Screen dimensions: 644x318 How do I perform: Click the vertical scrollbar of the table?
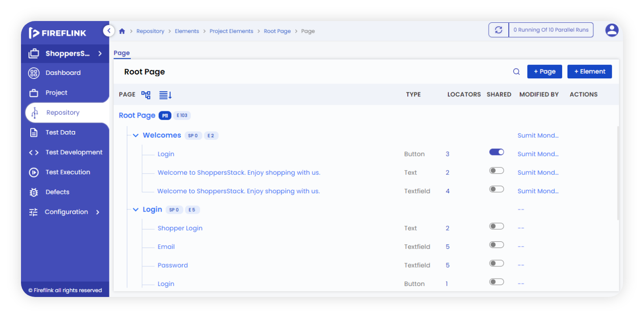(618, 173)
